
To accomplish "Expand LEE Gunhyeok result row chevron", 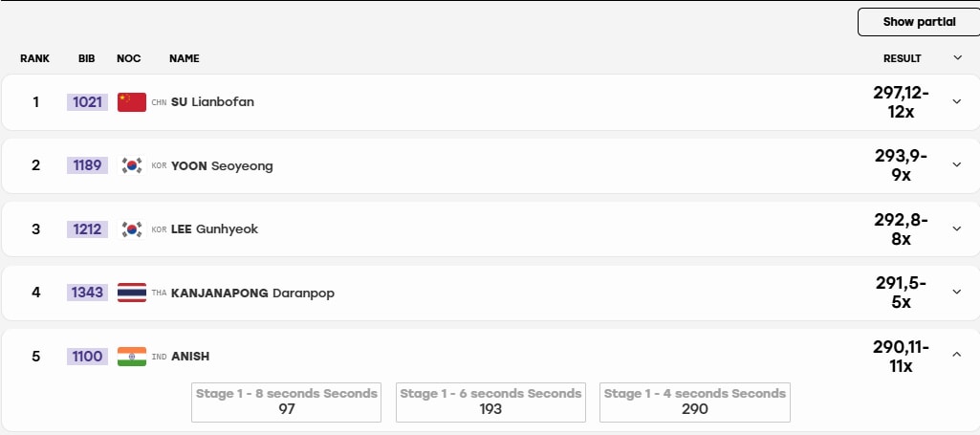I will pos(956,228).
